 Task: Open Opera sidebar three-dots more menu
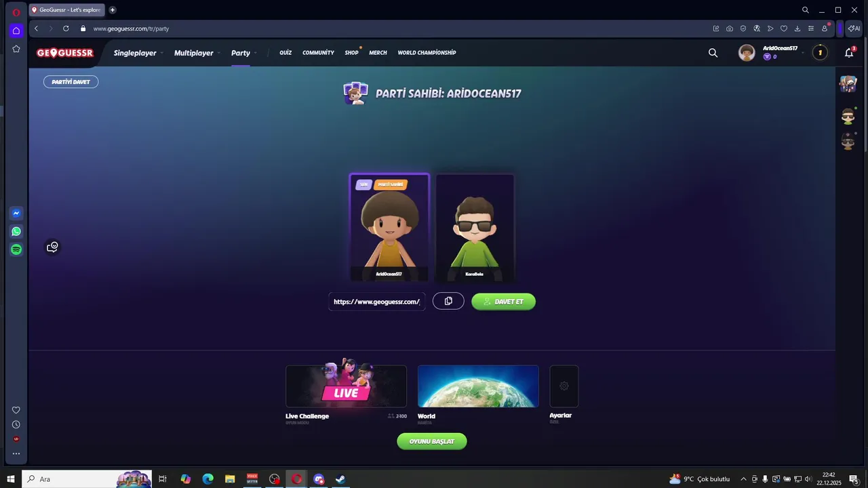(x=16, y=454)
